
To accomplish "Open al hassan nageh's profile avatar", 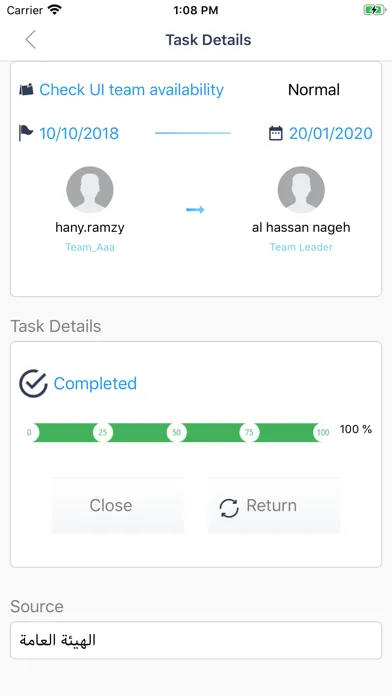I will pos(301,190).
